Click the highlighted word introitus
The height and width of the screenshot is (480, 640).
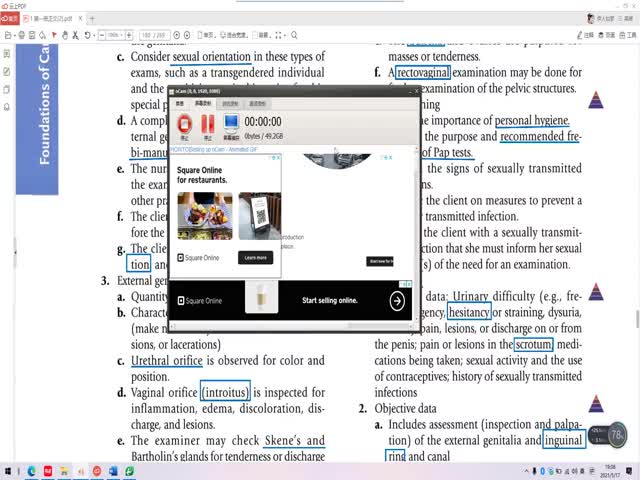225,392
